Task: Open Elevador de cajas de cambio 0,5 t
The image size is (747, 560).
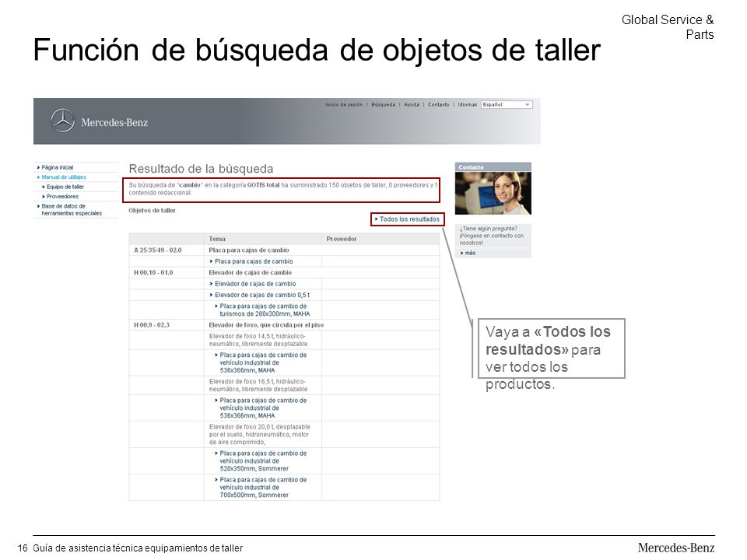Action: [x=262, y=296]
